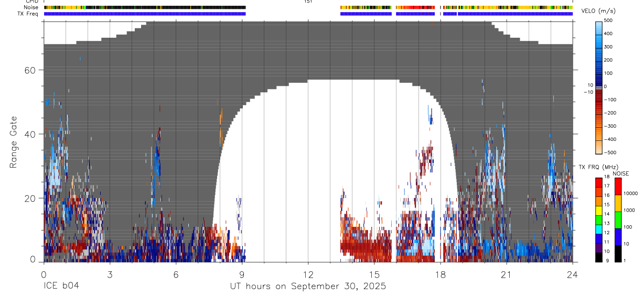Click the ICE b04 radar beam label
The width and height of the screenshot is (644, 297).
(x=61, y=287)
